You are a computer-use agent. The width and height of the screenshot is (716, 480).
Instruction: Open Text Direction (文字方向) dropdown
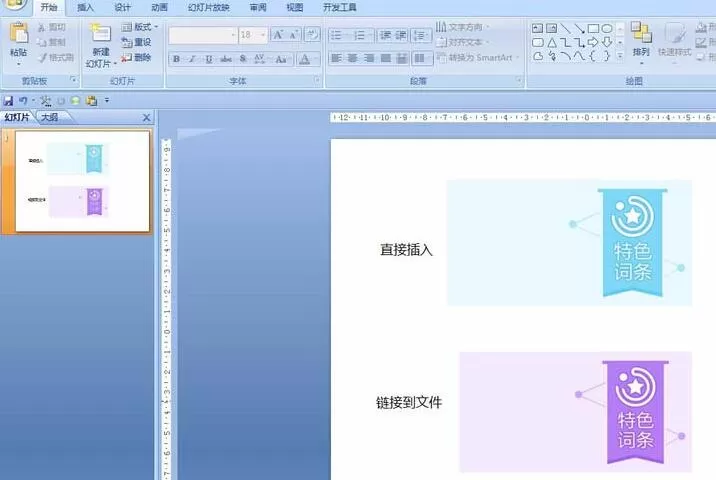pos(462,27)
